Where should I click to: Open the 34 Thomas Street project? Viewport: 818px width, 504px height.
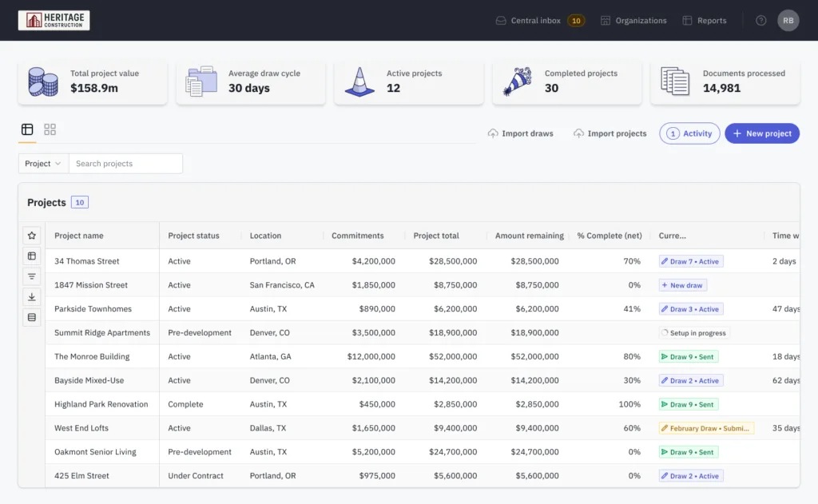(86, 261)
